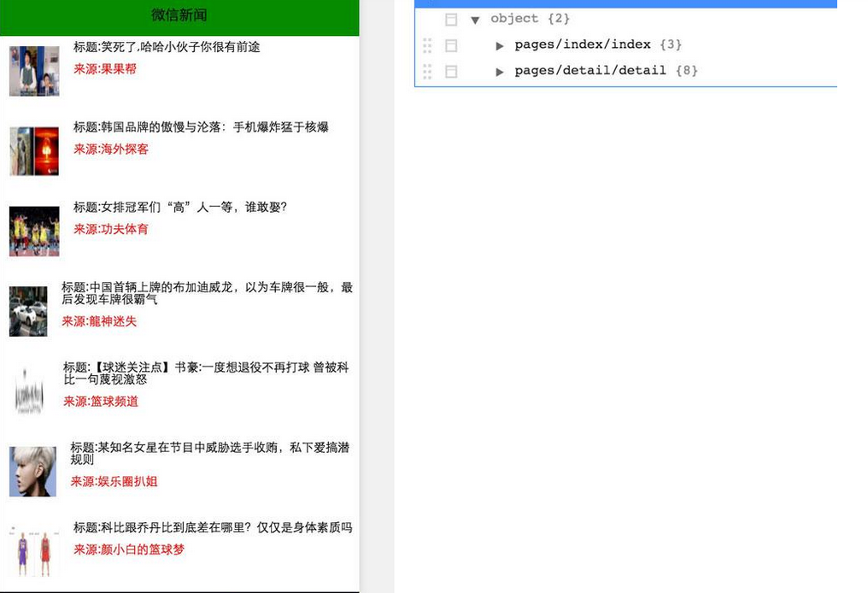Open headline 【球迷关注点】书豪
The height and width of the screenshot is (593, 868).
206,373
